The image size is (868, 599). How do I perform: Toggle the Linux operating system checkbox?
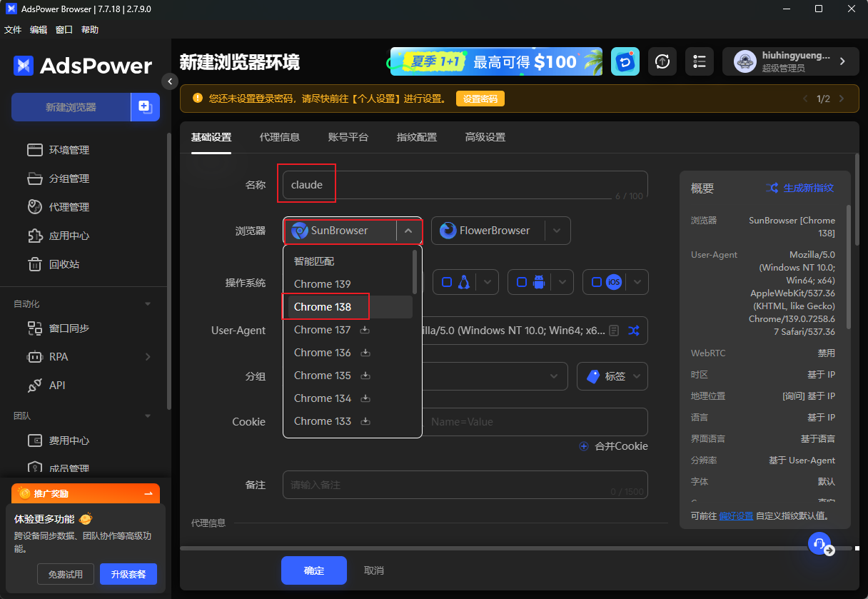coord(447,282)
